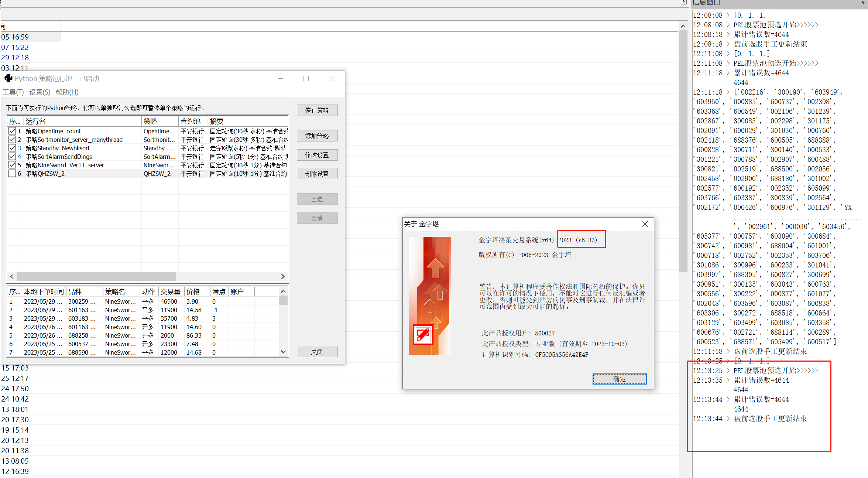
Task: Click the 全消 button
Action: 317,218
